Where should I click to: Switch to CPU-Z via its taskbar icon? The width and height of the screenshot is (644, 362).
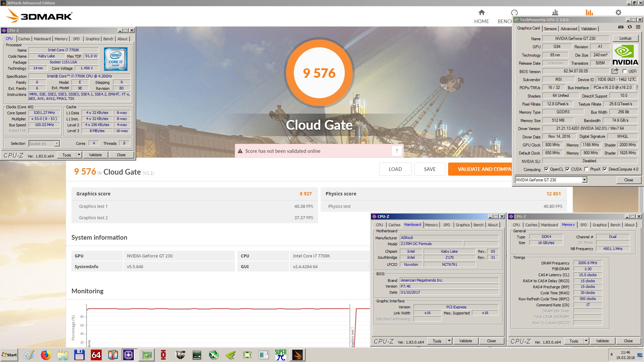[x=128, y=355]
